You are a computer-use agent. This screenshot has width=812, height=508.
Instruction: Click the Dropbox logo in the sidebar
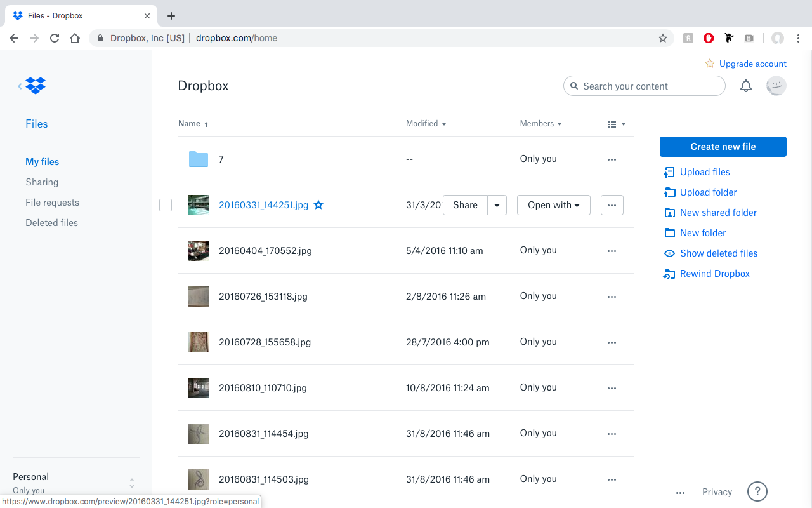pos(35,85)
